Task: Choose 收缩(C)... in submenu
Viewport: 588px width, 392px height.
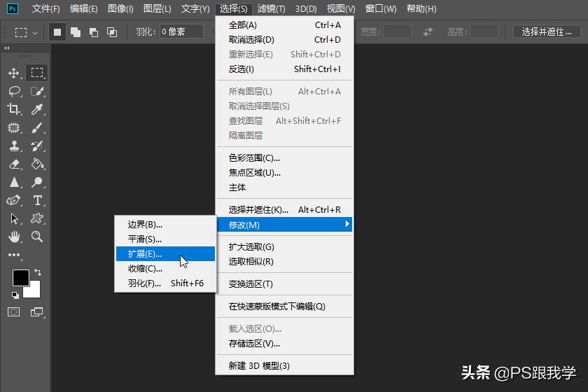Action: point(165,269)
